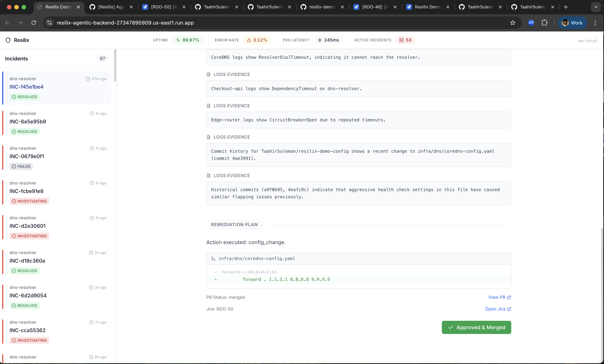Screen dimensions: 604x364
Task: Click the Approved & Merged button
Action: pos(476,327)
